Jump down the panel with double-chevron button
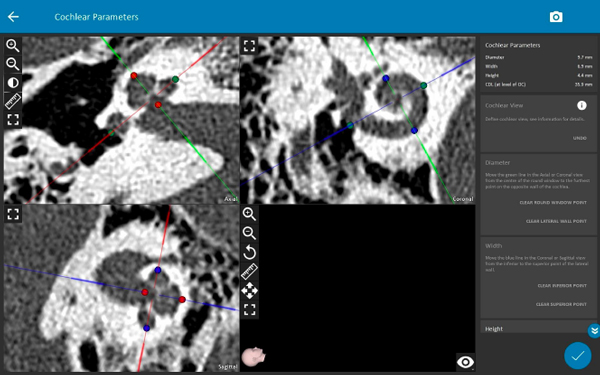This screenshot has width=600, height=375. coord(594,331)
